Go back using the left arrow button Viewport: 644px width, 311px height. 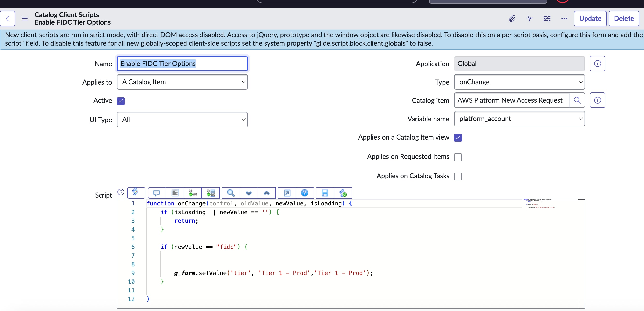coord(7,19)
